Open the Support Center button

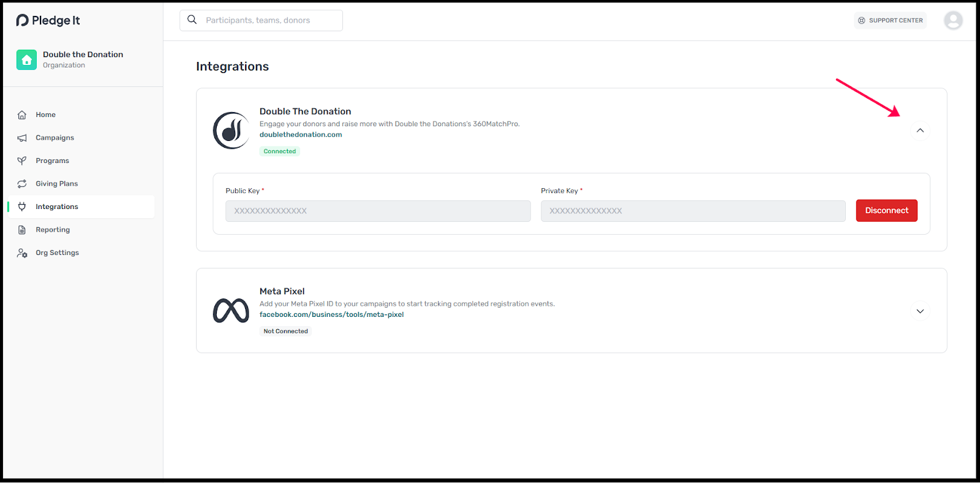(890, 20)
